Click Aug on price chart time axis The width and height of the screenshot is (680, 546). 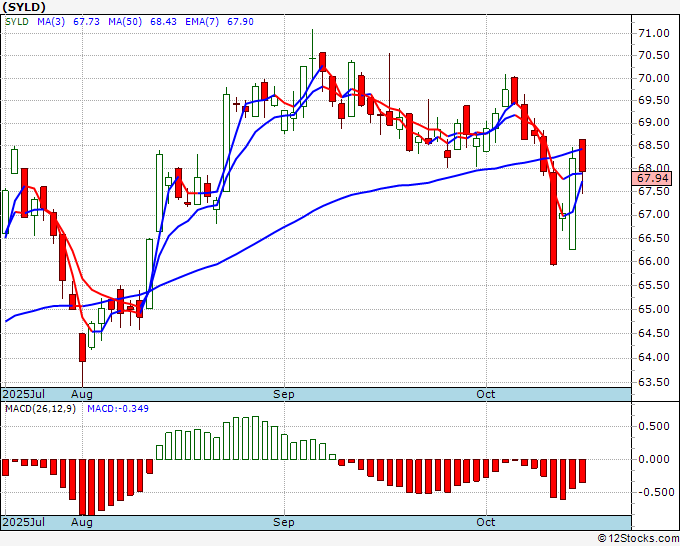pos(82,394)
